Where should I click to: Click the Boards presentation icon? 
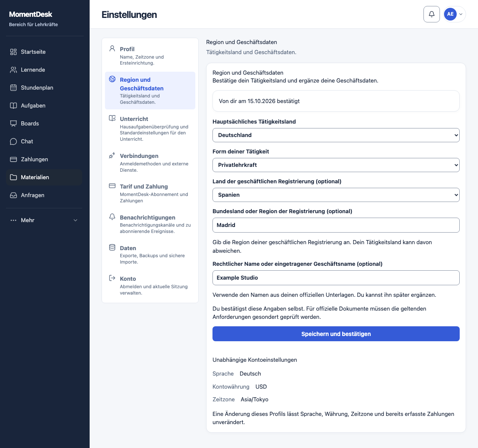click(13, 124)
